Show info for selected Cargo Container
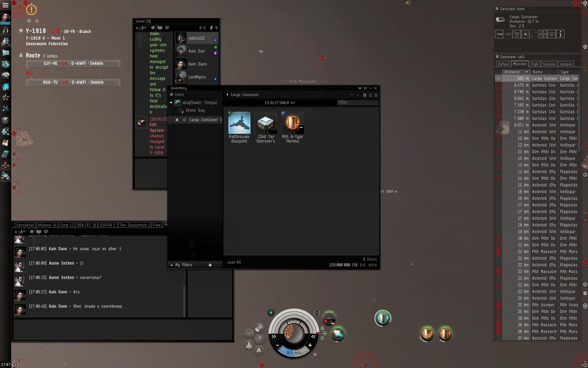The image size is (588, 368). [x=560, y=34]
